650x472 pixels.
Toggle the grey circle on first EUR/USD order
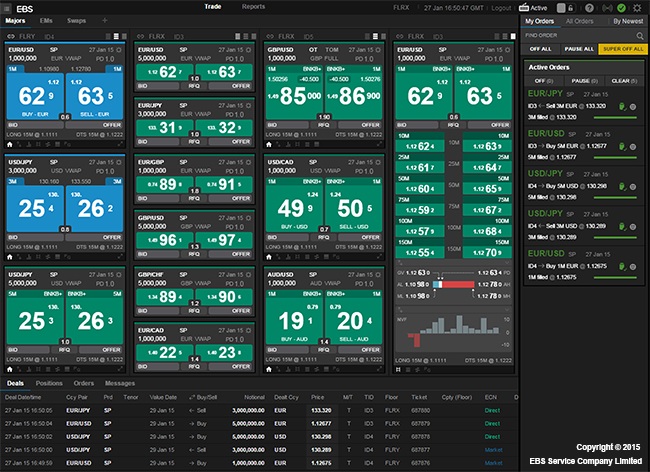pyautogui.click(x=633, y=146)
